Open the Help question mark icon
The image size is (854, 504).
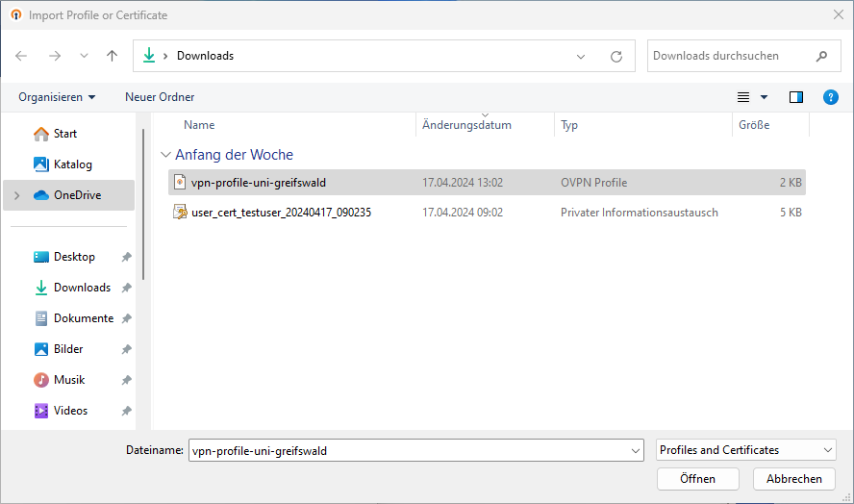point(831,97)
